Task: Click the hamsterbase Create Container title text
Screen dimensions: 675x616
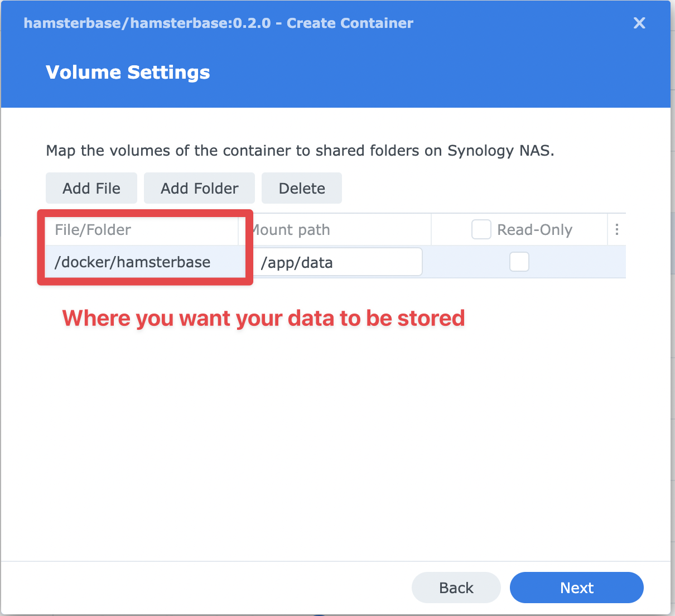Action: click(218, 23)
